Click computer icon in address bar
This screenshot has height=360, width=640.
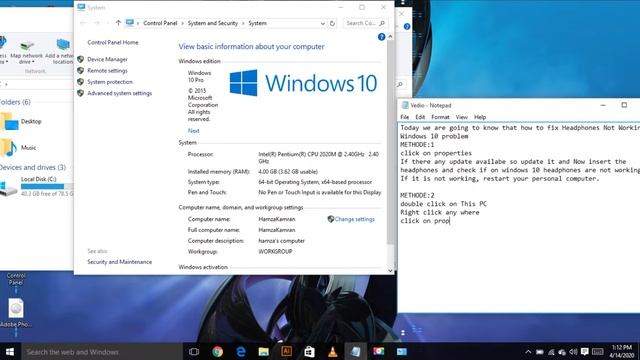pos(130,23)
